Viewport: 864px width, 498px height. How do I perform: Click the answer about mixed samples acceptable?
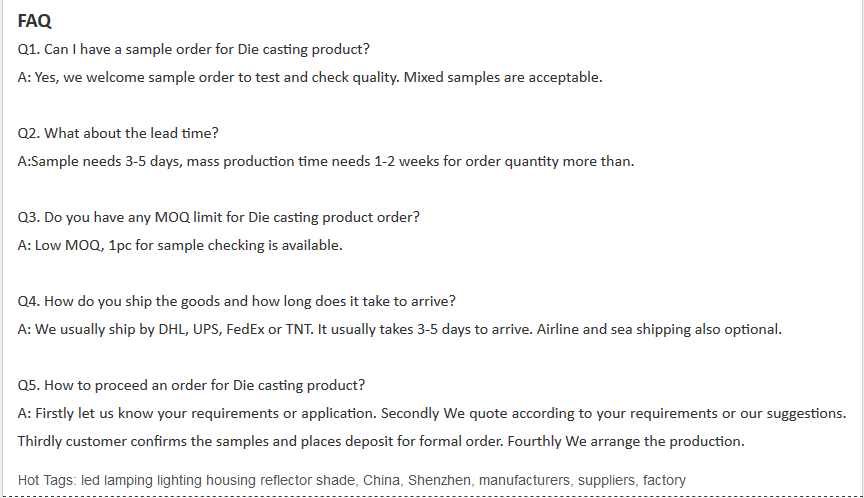click(x=310, y=78)
